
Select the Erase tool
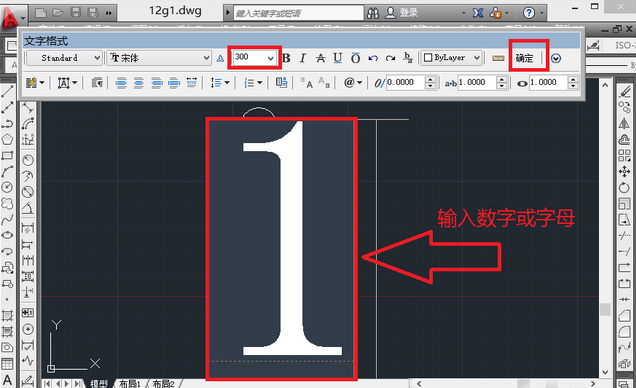[x=625, y=91]
